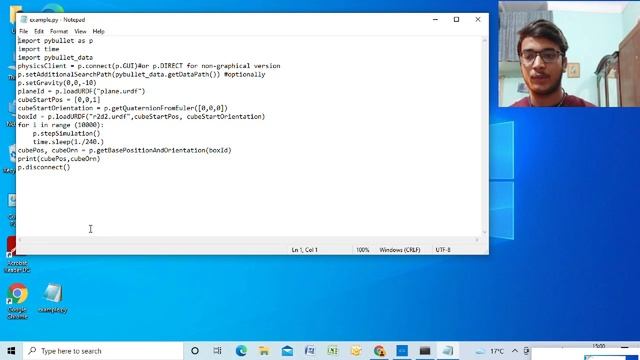Click the vertical scrollbar up arrow in Notepad
Viewport: 640px width, 360px height.
point(484,40)
